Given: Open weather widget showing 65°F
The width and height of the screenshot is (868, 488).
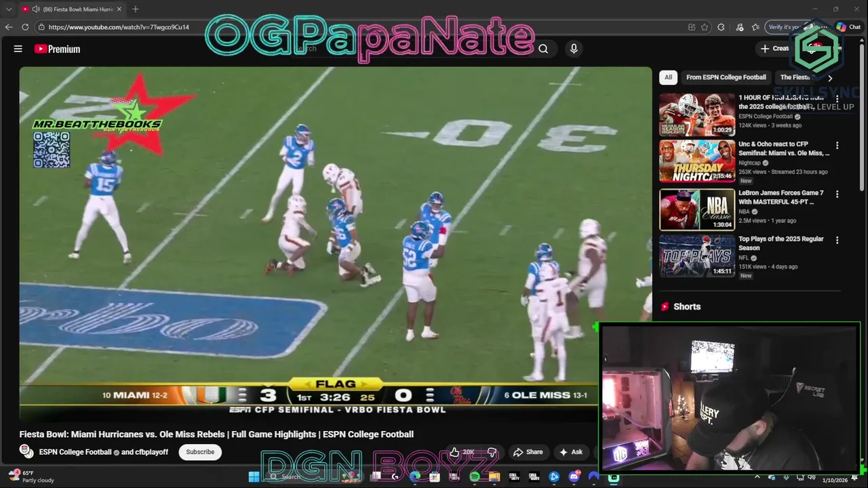Looking at the screenshot, I should pyautogui.click(x=31, y=476).
